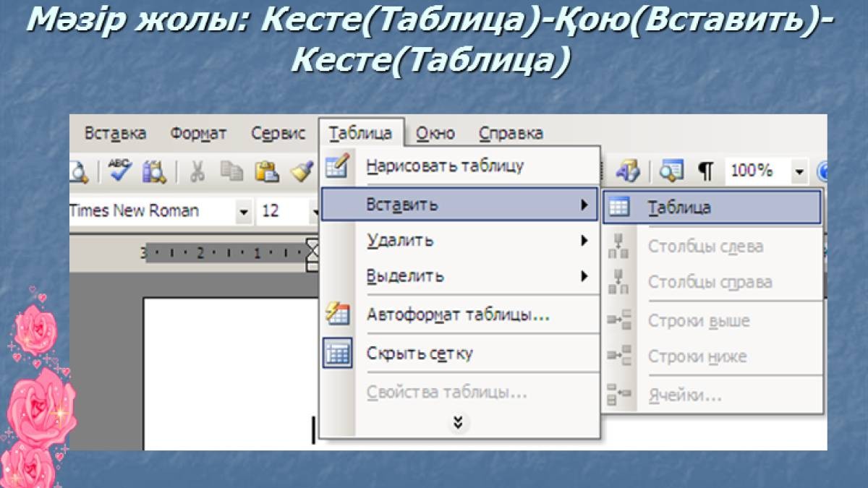Toggle Скрыть сетку gridlines option
This screenshot has height=488, width=868.
[x=420, y=354]
